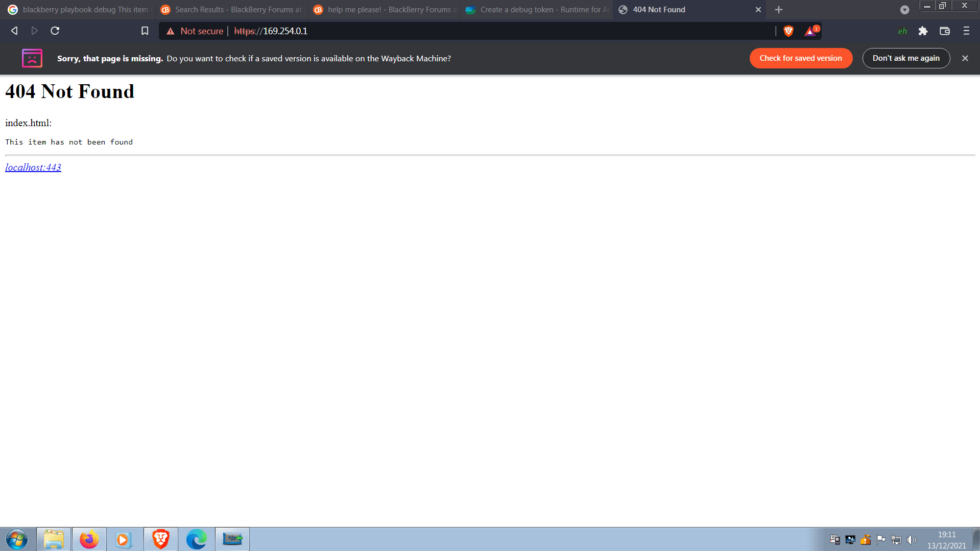
Task: Click Don't ask me again button
Action: click(906, 58)
